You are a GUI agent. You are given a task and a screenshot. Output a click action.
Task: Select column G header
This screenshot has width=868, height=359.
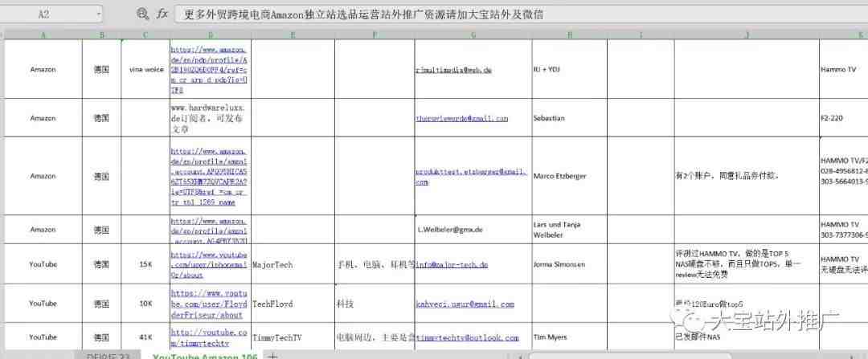click(473, 35)
